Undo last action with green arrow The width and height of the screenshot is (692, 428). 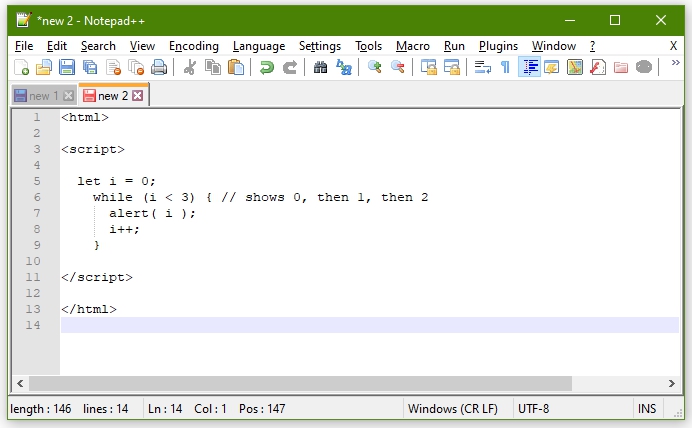click(x=267, y=68)
